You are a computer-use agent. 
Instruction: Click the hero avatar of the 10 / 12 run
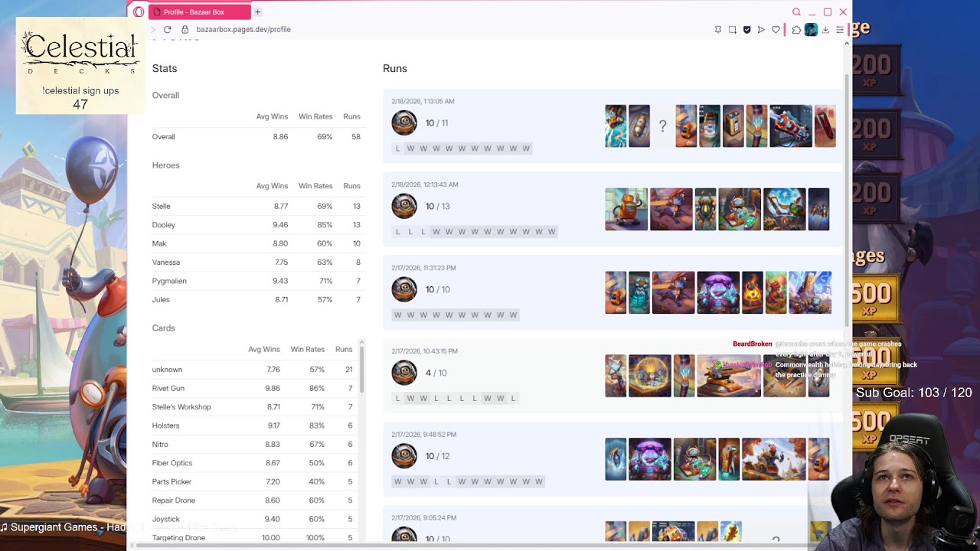point(404,456)
